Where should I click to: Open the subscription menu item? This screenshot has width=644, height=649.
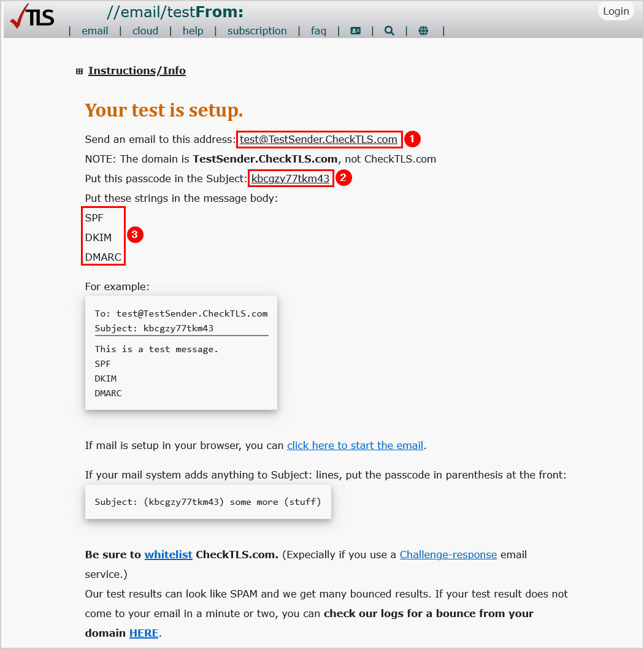click(x=257, y=31)
